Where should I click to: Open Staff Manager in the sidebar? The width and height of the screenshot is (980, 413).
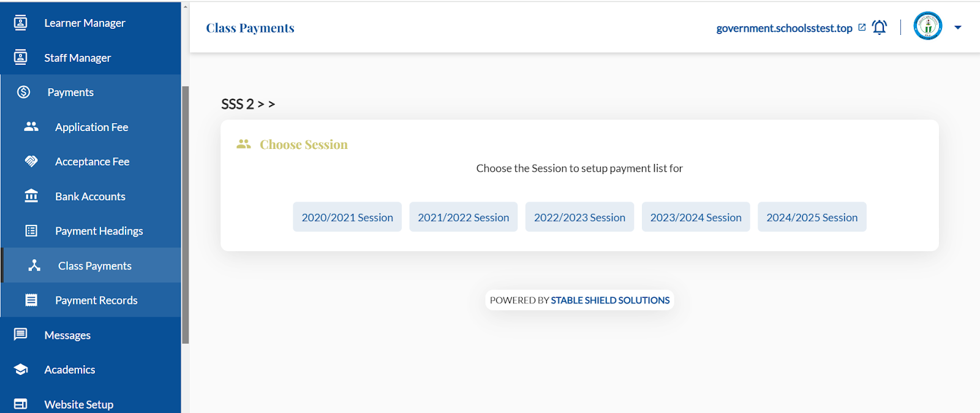[91, 58]
